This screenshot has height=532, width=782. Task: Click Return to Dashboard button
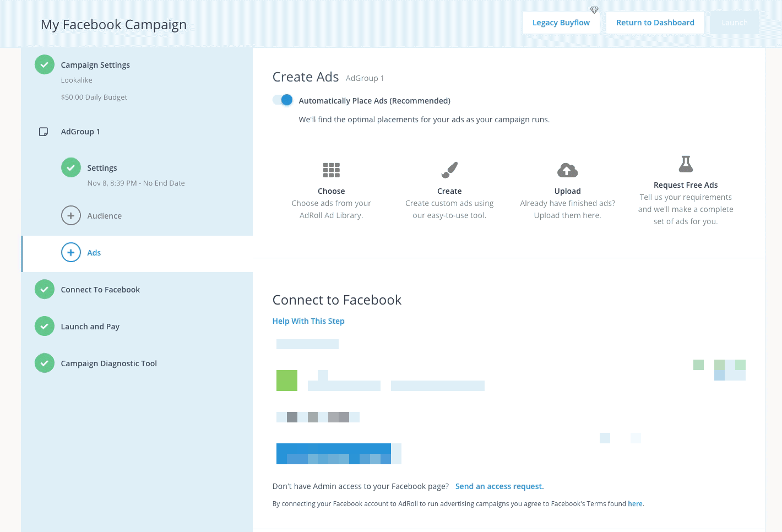pyautogui.click(x=655, y=23)
